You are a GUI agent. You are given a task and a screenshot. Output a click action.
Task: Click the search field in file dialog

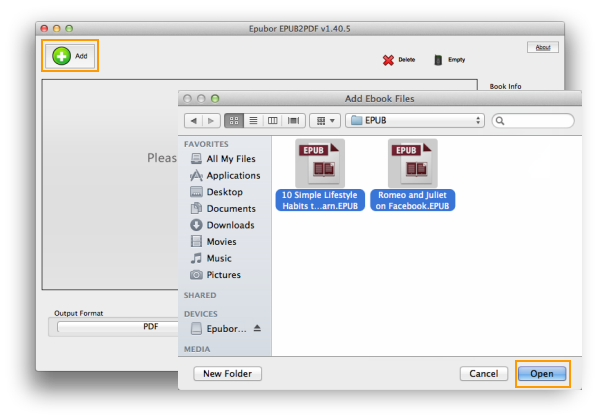[x=533, y=121]
